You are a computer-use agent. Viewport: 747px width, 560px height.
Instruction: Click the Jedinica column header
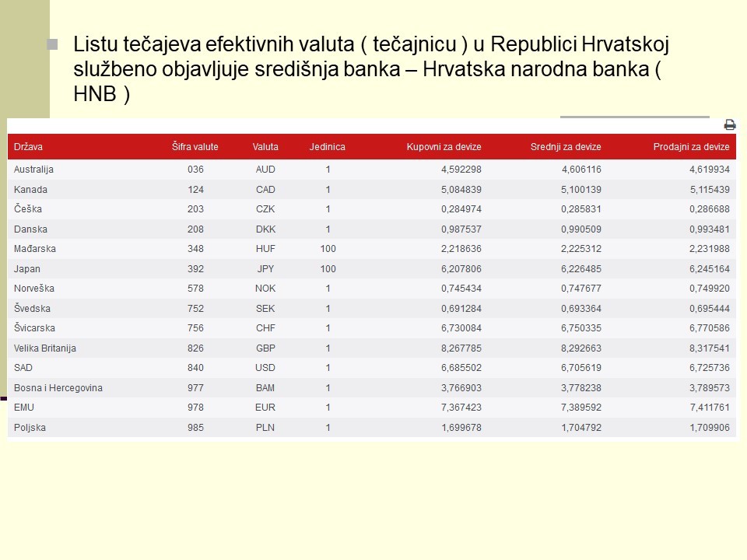point(327,147)
